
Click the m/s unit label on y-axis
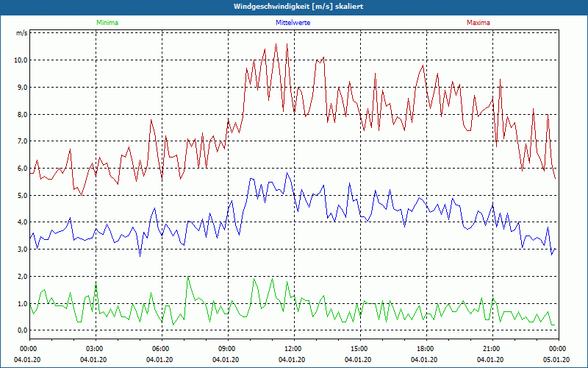(x=21, y=33)
